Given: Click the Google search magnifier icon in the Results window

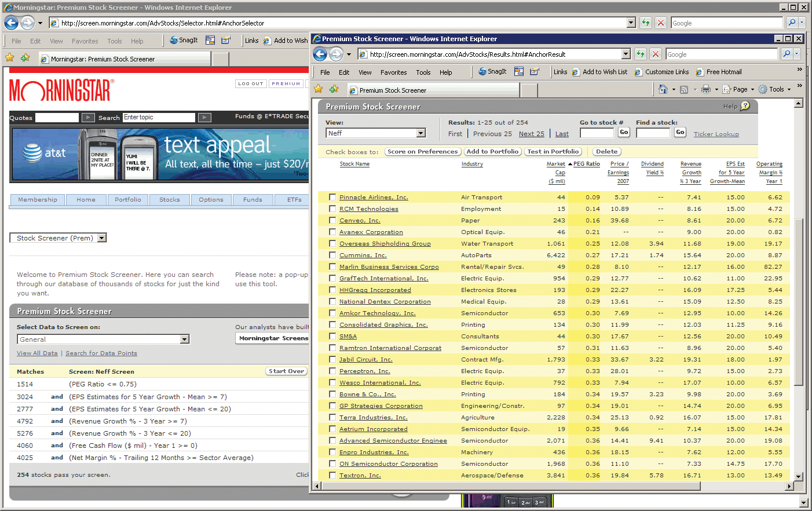Looking at the screenshot, I should pos(786,54).
